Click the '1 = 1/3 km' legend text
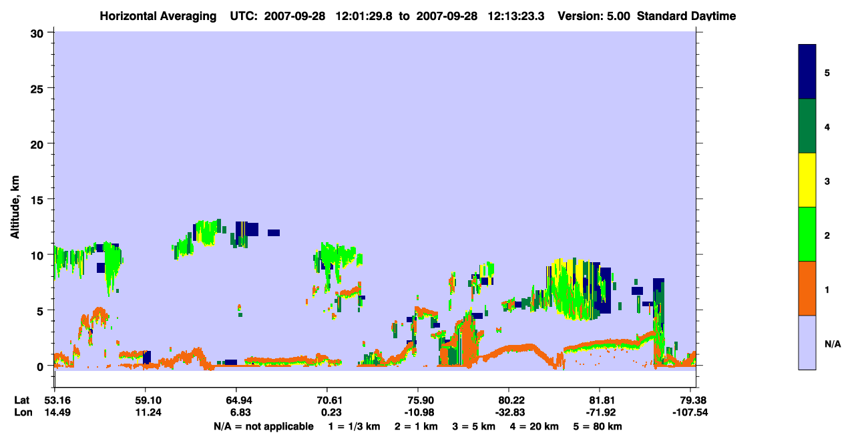The width and height of the screenshot is (868, 445). pos(354,426)
